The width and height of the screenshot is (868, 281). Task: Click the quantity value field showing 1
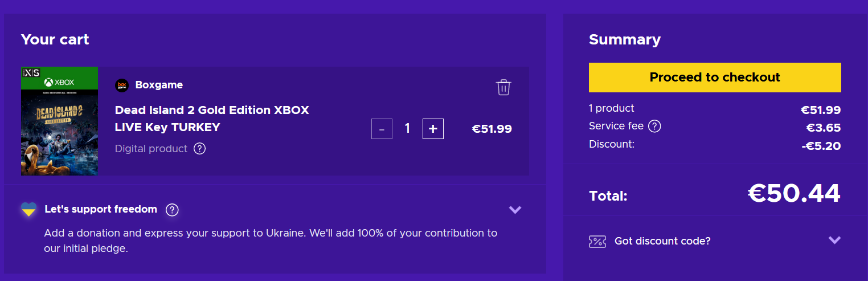pos(407,129)
